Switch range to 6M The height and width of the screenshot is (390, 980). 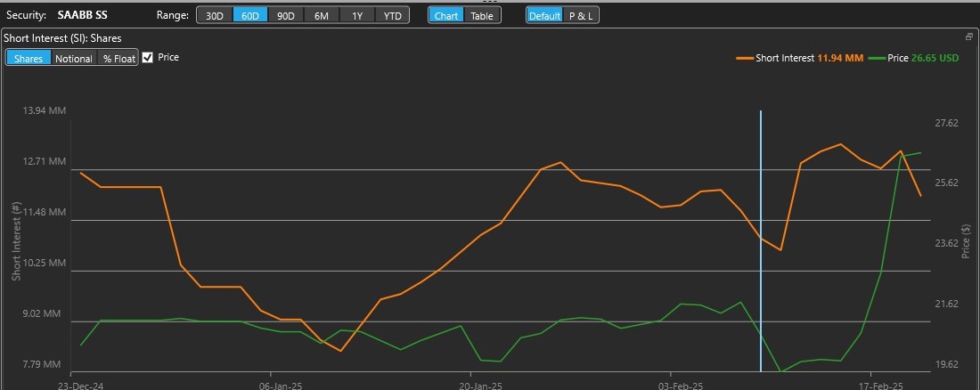pos(322,16)
